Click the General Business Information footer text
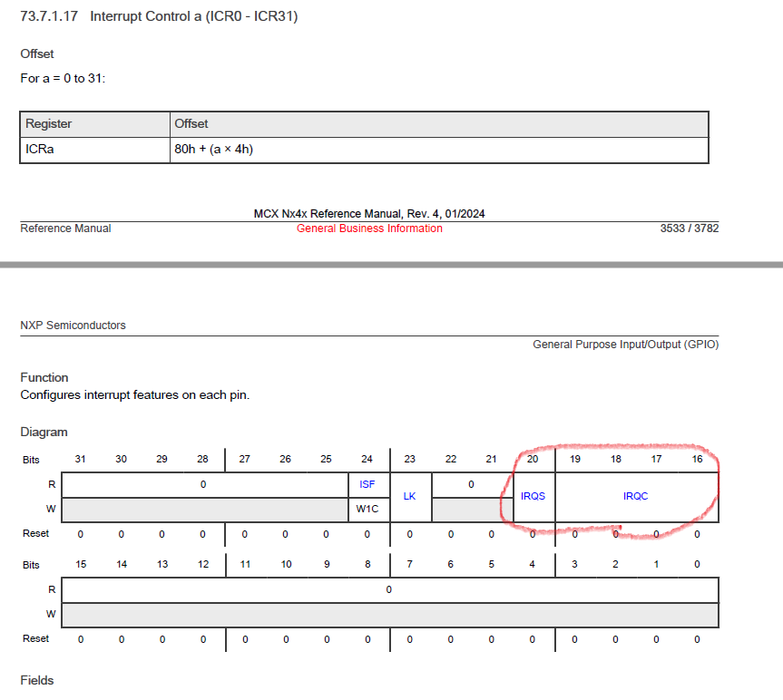The width and height of the screenshot is (783, 700). (368, 228)
